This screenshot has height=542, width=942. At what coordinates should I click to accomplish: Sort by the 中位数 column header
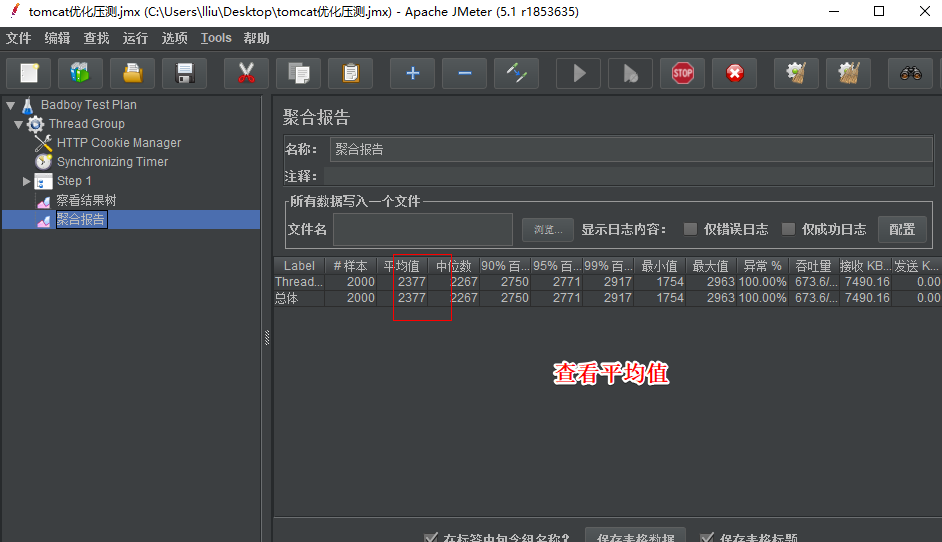(x=454, y=266)
